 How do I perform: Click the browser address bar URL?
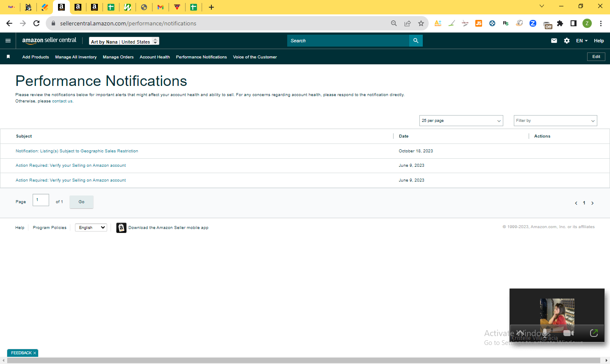click(x=128, y=23)
